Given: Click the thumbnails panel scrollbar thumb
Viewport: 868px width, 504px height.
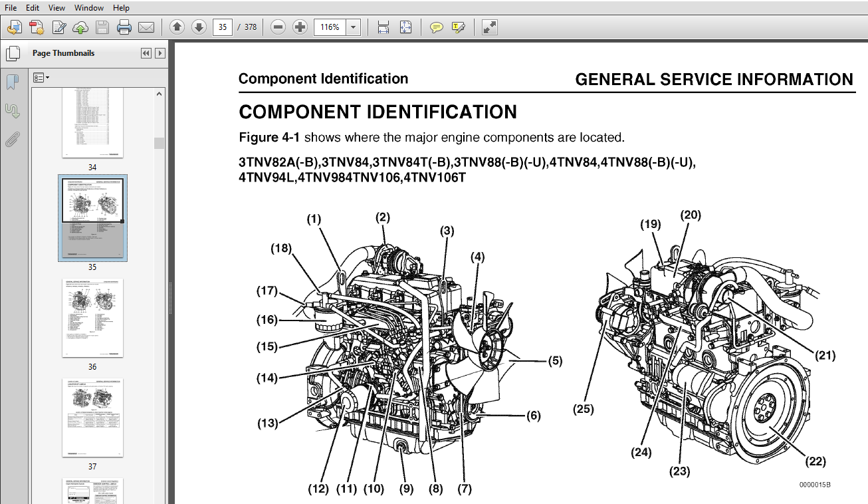Looking at the screenshot, I should [x=159, y=143].
